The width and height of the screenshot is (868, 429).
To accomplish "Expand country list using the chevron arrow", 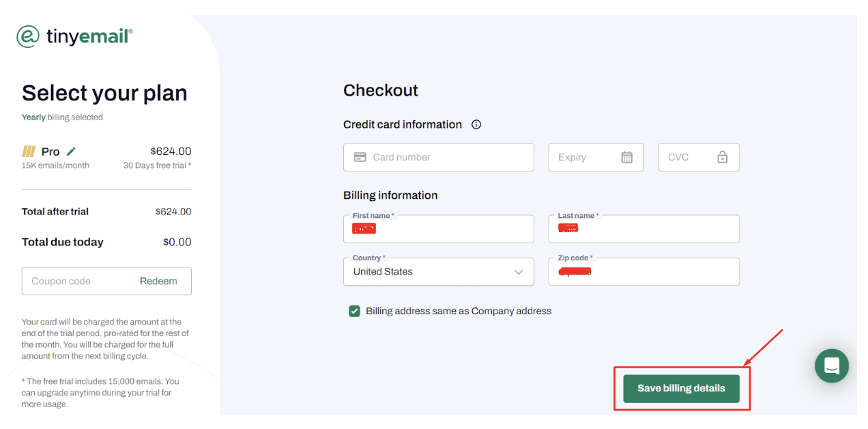I will click(519, 272).
